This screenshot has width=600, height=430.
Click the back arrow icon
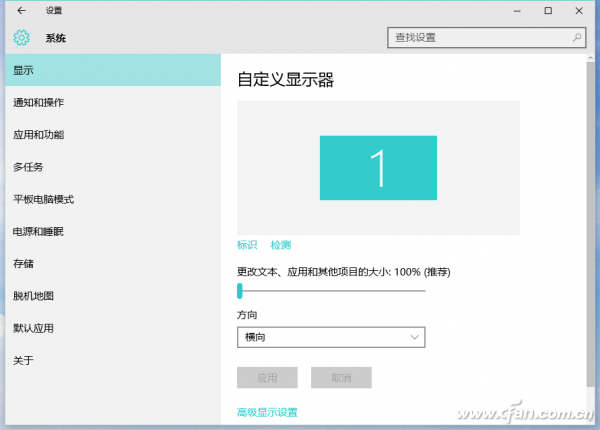pos(21,11)
